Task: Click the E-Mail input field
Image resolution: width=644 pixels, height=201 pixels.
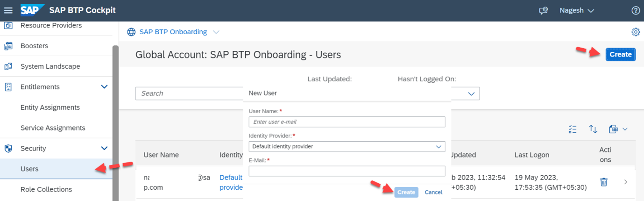Action: coord(347,171)
